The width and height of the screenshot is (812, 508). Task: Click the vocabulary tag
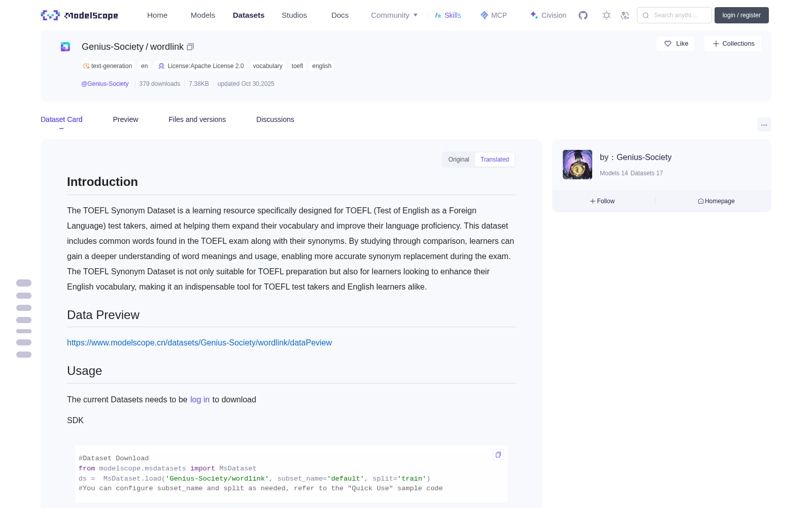coord(267,66)
